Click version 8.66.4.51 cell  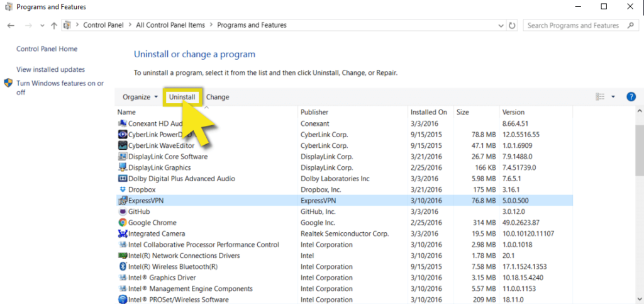point(515,123)
